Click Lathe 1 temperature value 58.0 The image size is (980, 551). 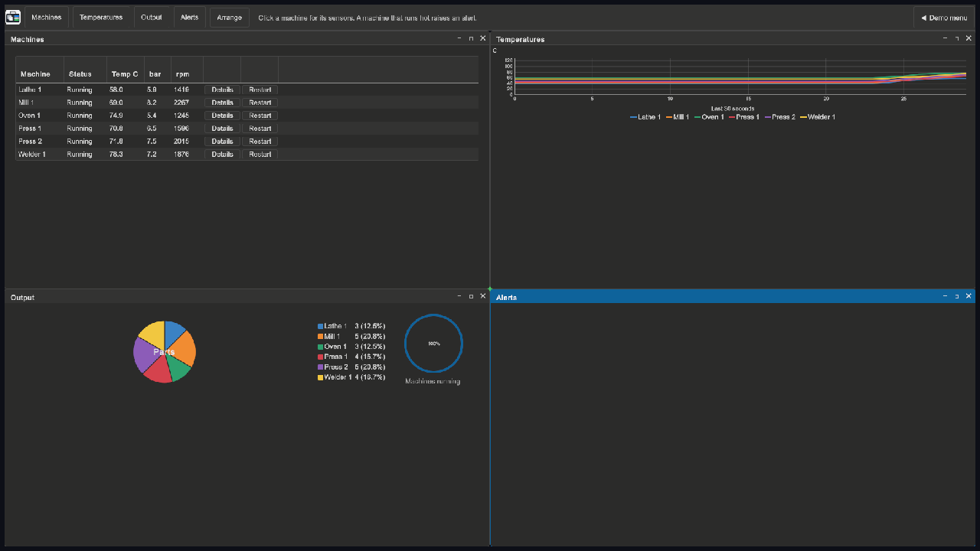pos(116,90)
